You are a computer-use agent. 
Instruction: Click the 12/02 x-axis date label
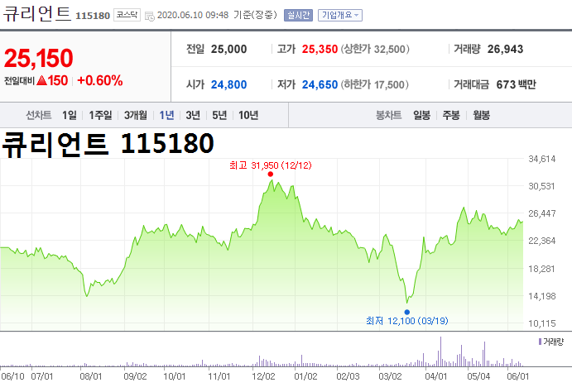click(x=263, y=376)
